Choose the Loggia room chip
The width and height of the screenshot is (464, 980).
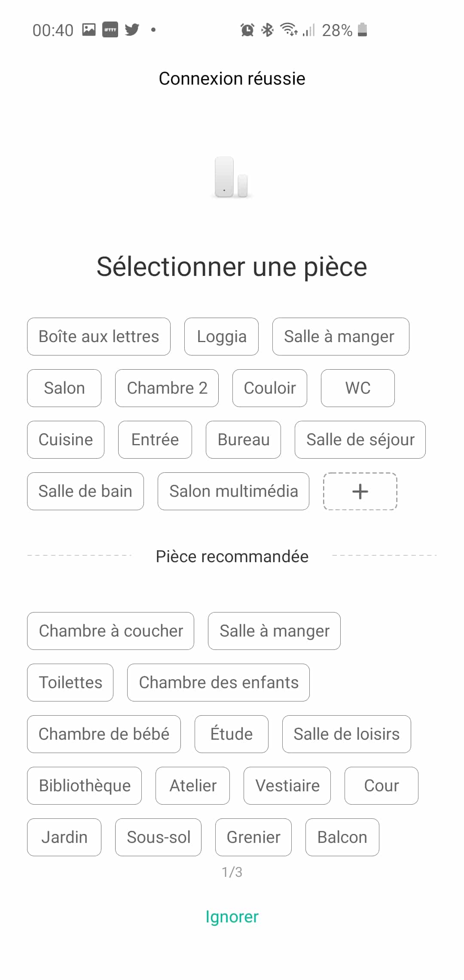(x=221, y=337)
